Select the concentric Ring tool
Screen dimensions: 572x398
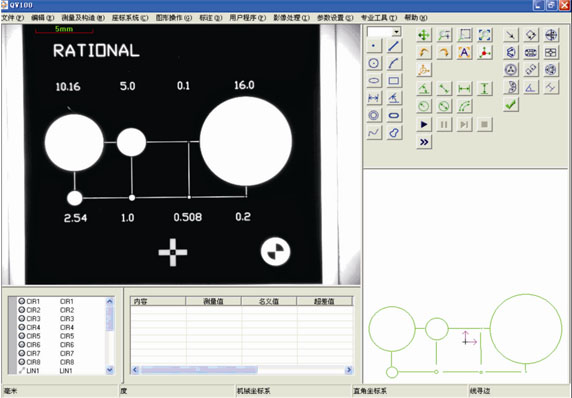374,115
